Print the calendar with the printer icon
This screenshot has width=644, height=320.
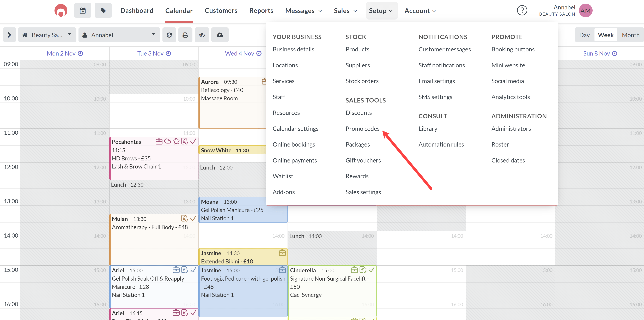(x=185, y=35)
